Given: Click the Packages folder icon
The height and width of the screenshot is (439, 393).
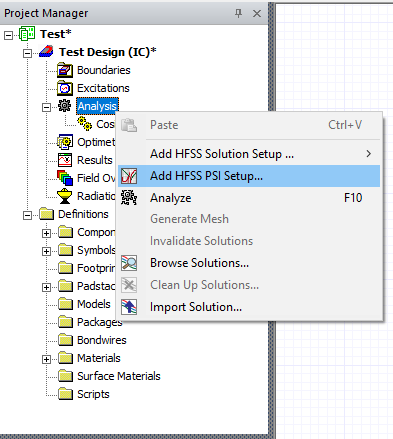Looking at the screenshot, I should click(x=65, y=322).
